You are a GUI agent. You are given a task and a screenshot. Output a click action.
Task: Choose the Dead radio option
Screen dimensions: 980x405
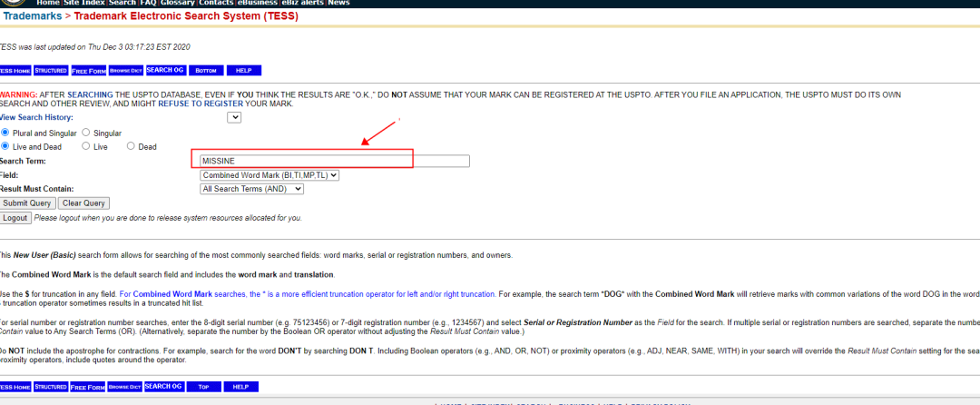[131, 146]
